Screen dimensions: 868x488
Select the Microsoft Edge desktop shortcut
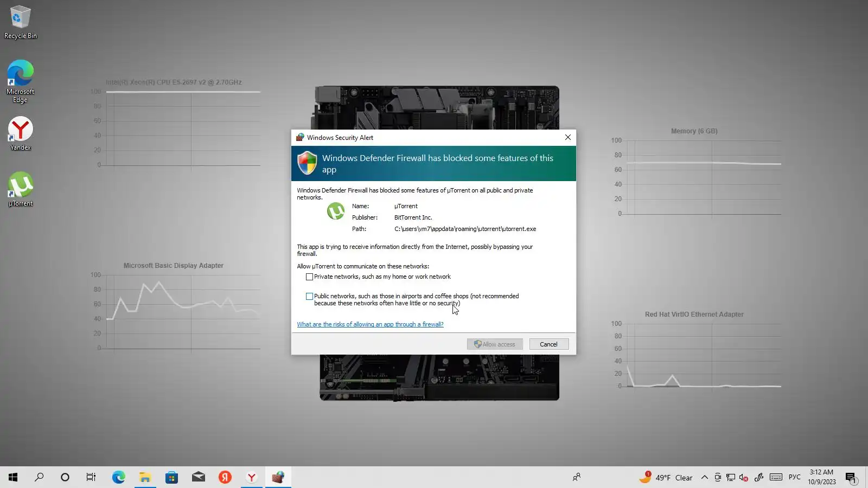21,81
